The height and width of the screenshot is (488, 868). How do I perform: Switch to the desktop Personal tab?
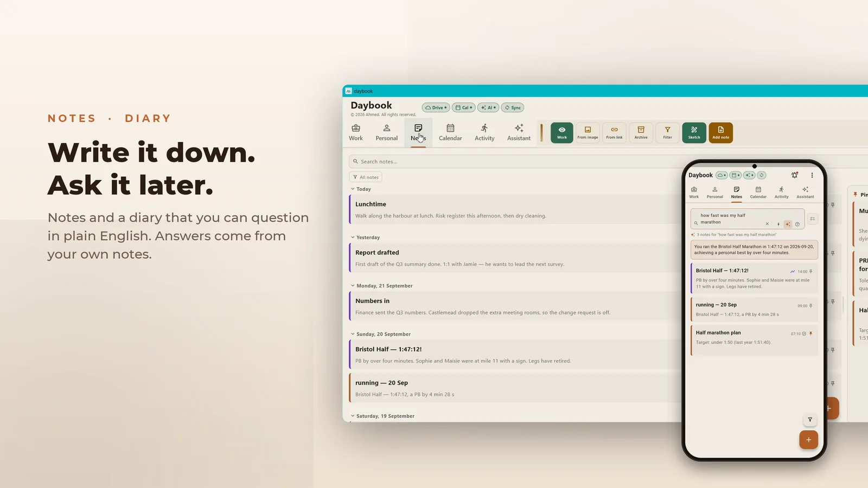click(387, 132)
